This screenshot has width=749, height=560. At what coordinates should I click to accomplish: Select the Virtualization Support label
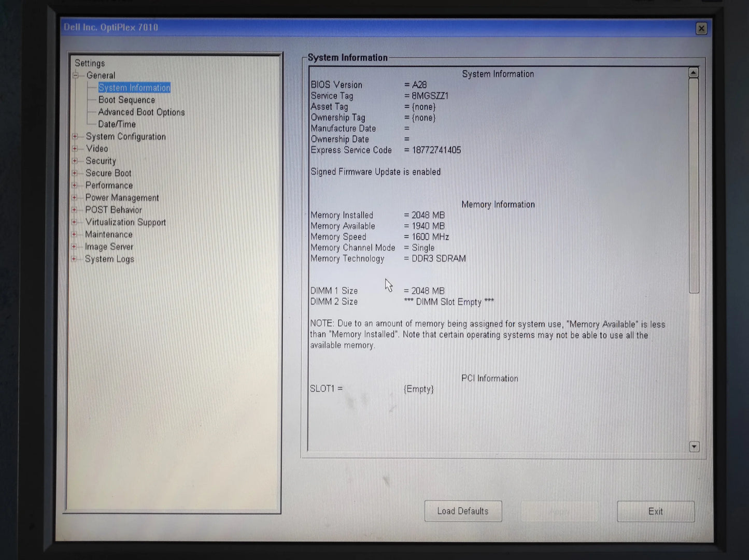(x=125, y=222)
